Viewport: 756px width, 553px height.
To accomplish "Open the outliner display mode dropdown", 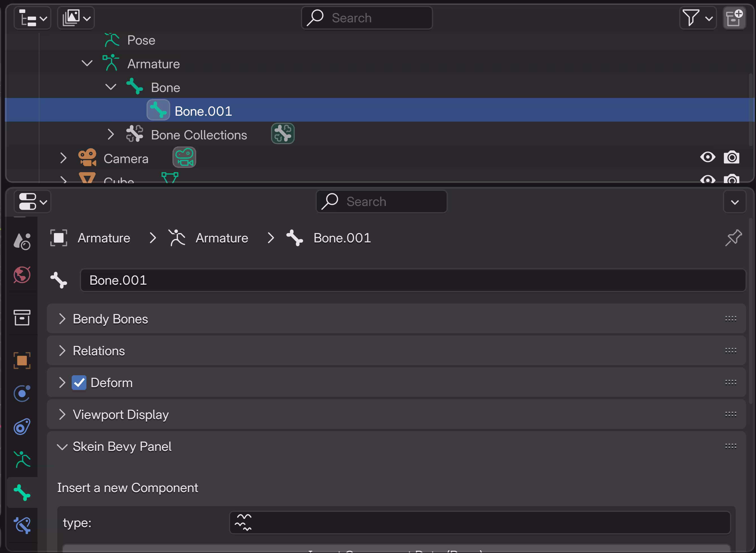I will (76, 18).
